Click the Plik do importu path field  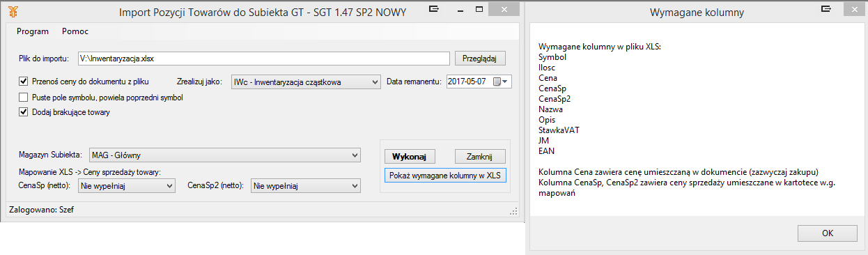pos(264,59)
